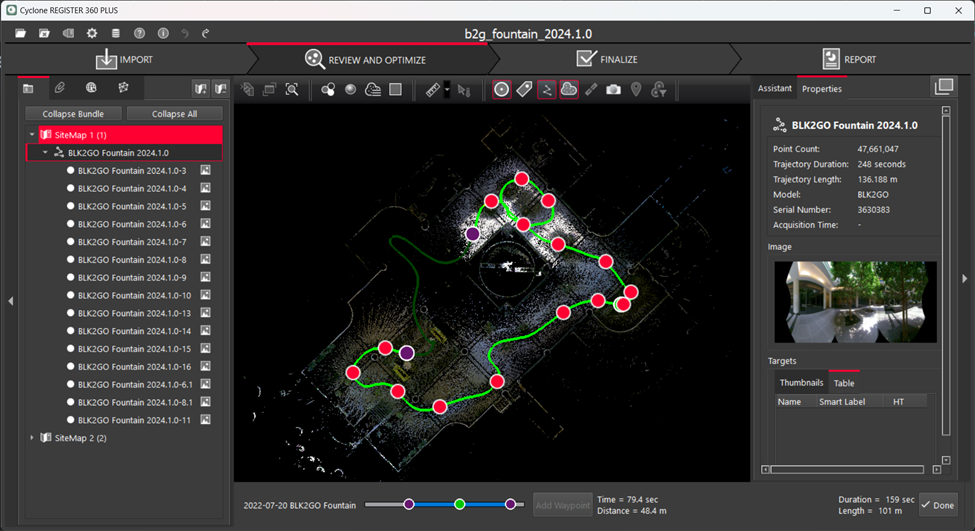Image resolution: width=975 pixels, height=531 pixels.
Task: Click the tag label icon in the viewer toolbar
Action: coord(524,90)
